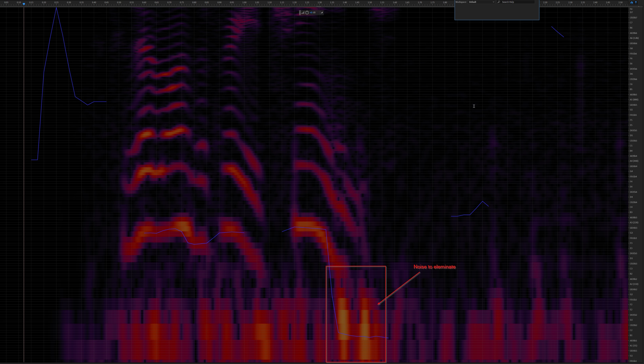The height and width of the screenshot is (364, 644).
Task: Click the Hz label on frequency scale
Action: point(631,9)
